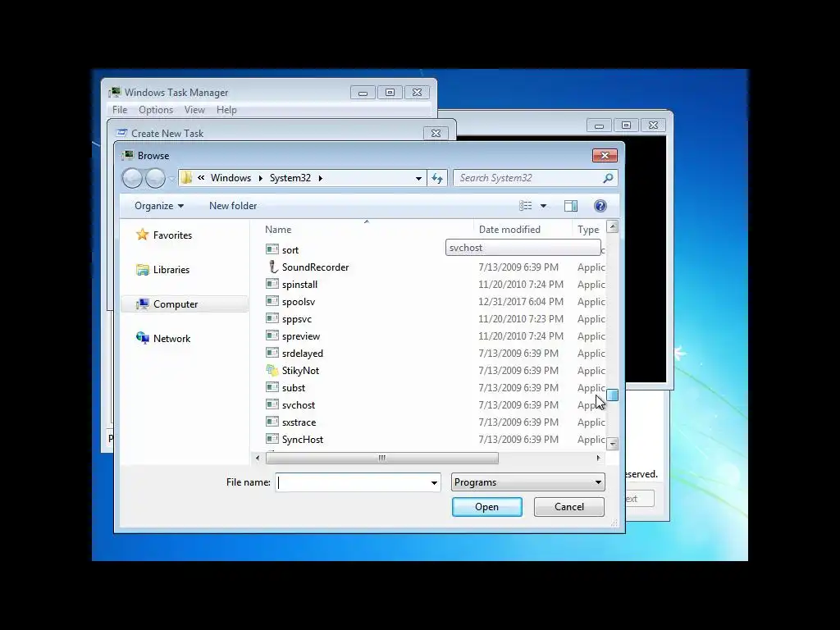Expand the arrow after Windows in breadcrumb
Viewport: 840px width, 630px height.
pos(260,178)
